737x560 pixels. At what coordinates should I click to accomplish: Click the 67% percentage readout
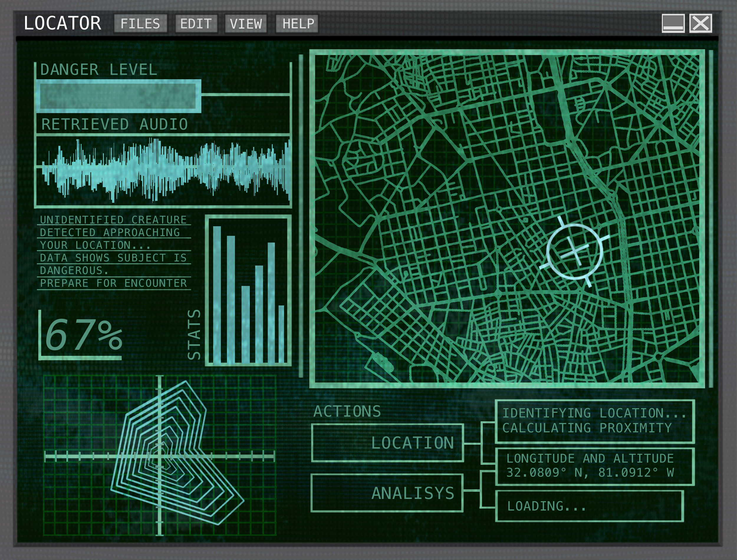click(83, 335)
